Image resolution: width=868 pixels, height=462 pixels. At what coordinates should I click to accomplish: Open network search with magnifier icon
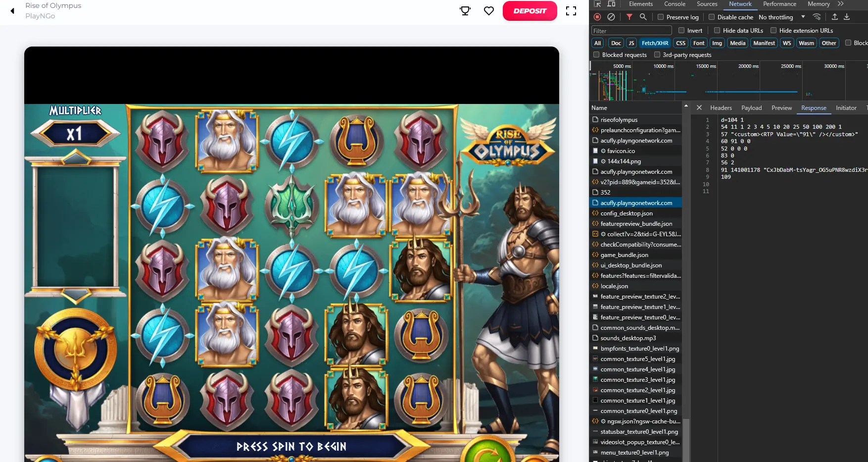(x=643, y=17)
